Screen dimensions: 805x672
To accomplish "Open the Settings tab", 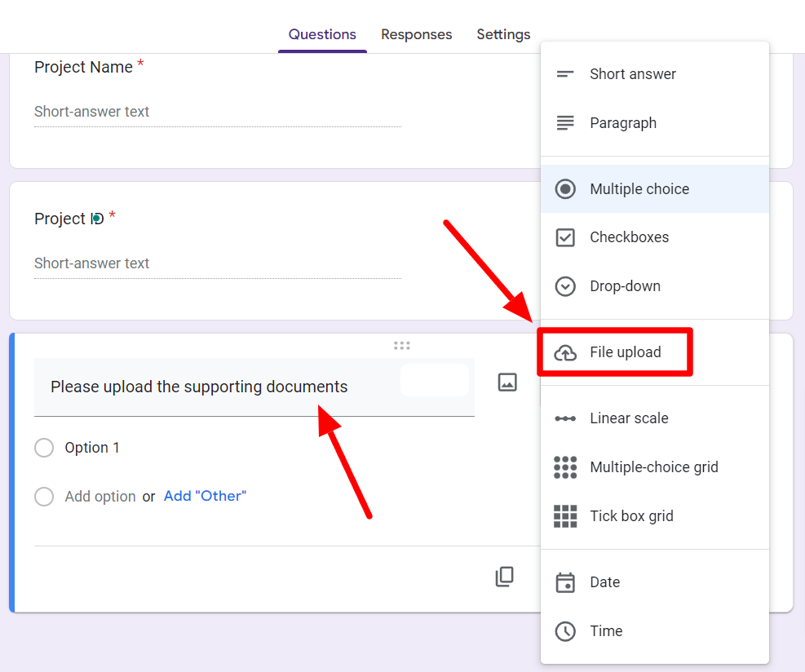I will (504, 34).
